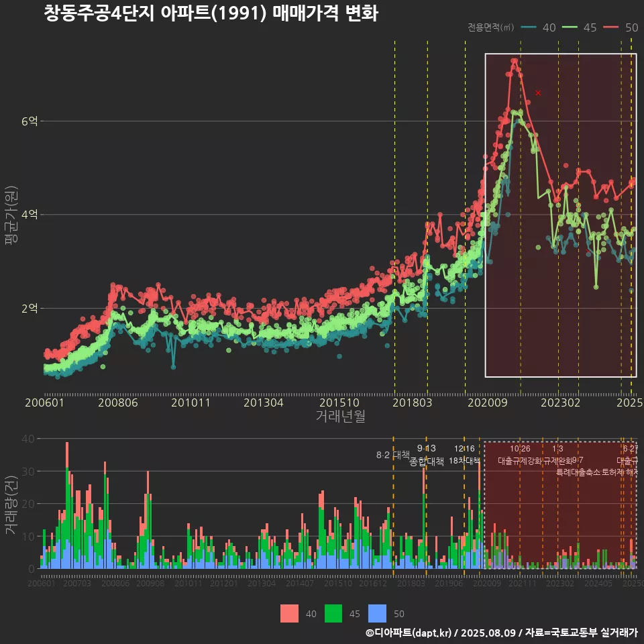The image size is (644, 644).
Task: Click the red 40 swatch in bottom legend
Action: coord(289,614)
